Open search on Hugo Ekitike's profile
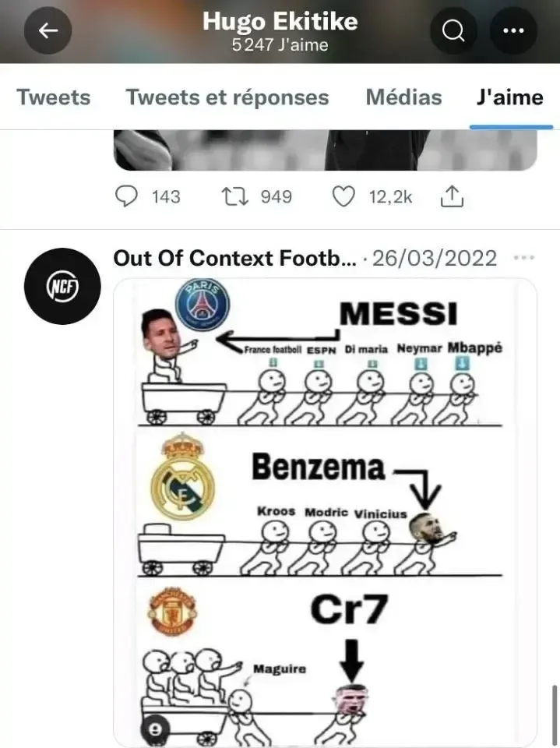Image resolution: width=560 pixels, height=748 pixels. (453, 31)
